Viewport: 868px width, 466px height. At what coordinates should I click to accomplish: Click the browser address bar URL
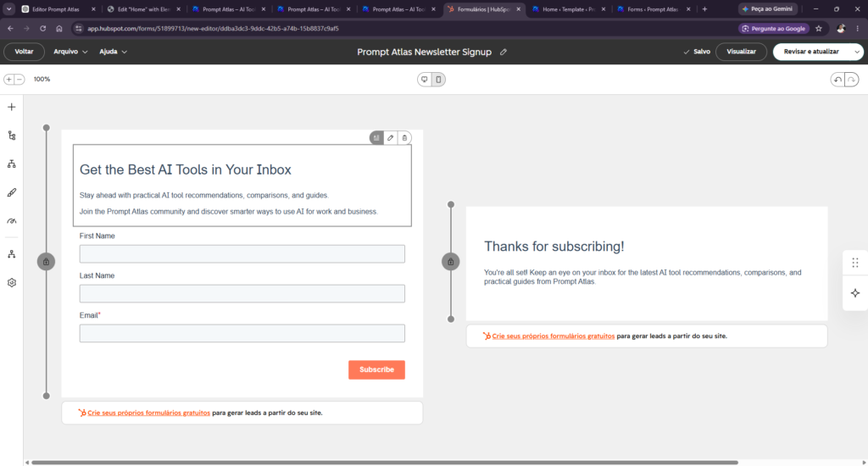tap(213, 28)
